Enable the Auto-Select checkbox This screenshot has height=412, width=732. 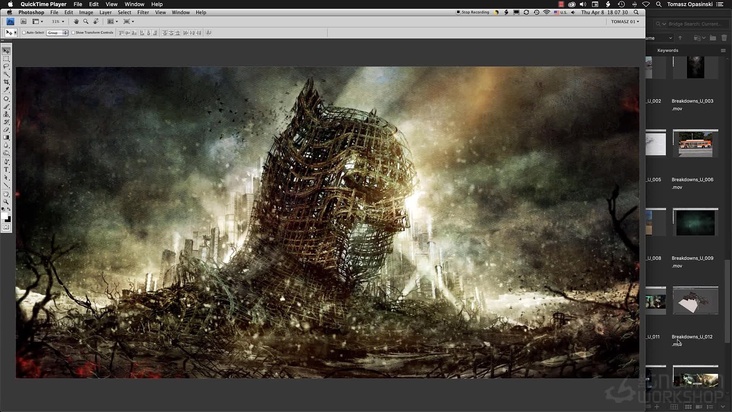coord(24,33)
